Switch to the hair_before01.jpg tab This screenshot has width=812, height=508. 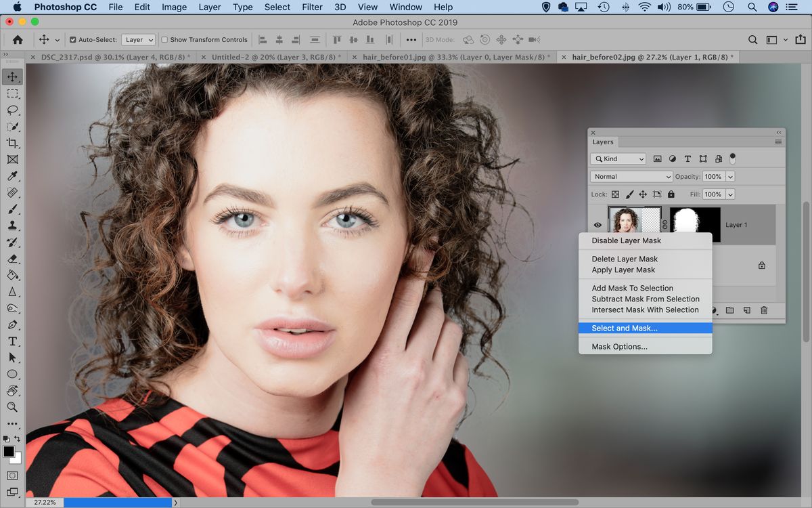[x=452, y=57]
